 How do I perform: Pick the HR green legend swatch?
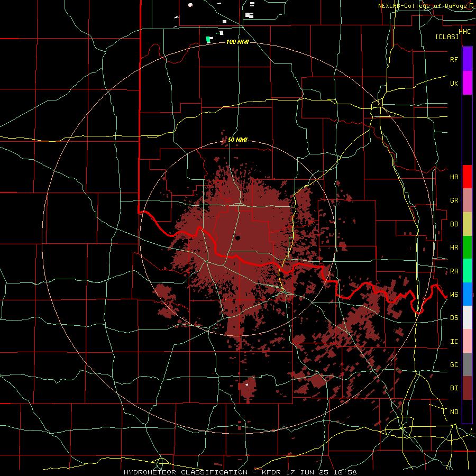[467, 248]
